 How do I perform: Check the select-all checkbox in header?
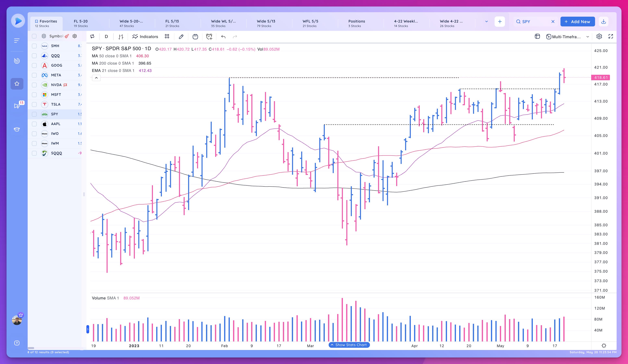34,36
